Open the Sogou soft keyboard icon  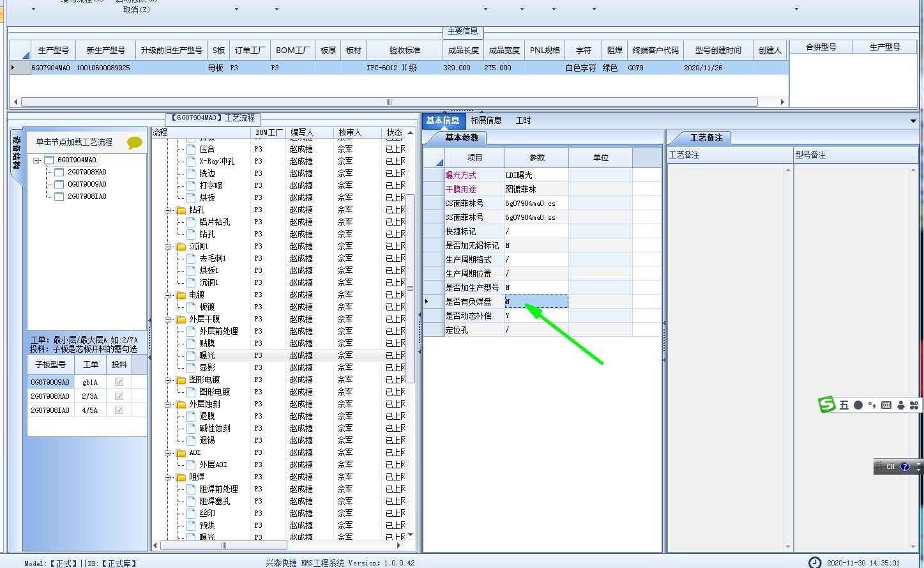tap(886, 405)
